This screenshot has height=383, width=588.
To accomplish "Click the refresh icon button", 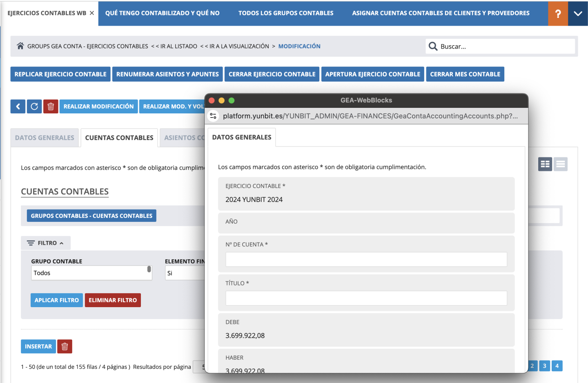I will (34, 106).
